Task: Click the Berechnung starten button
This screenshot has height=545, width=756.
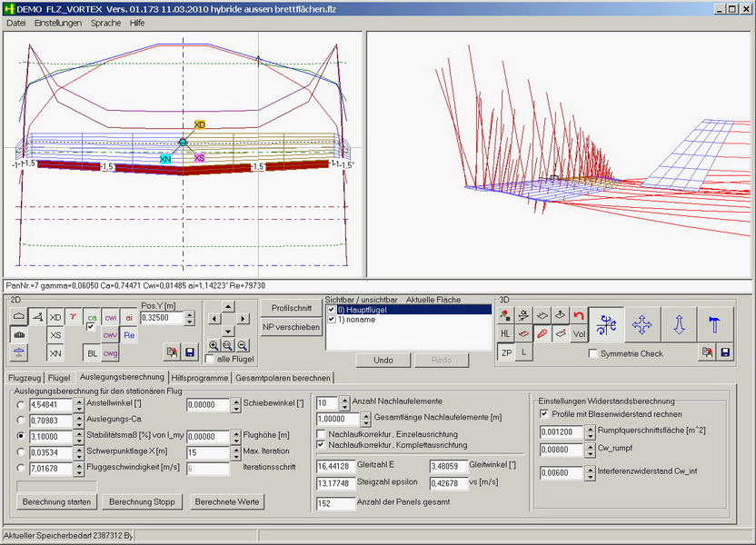Action: pos(56,501)
